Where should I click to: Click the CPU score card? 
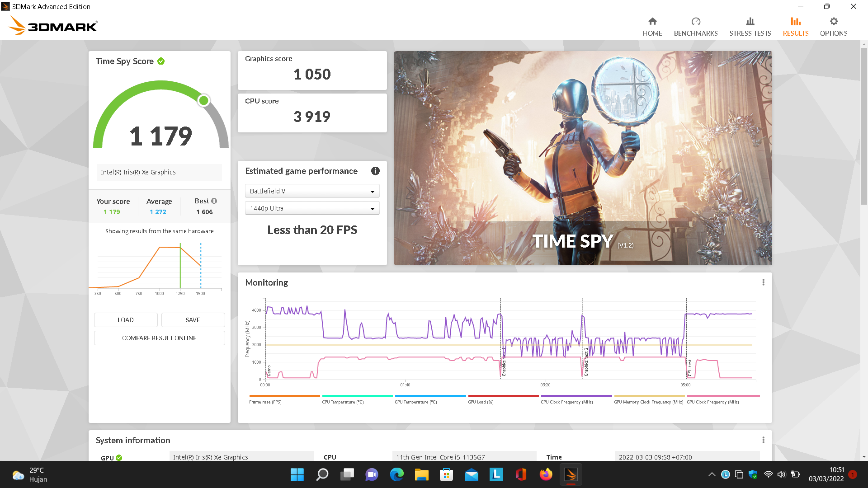(x=312, y=113)
